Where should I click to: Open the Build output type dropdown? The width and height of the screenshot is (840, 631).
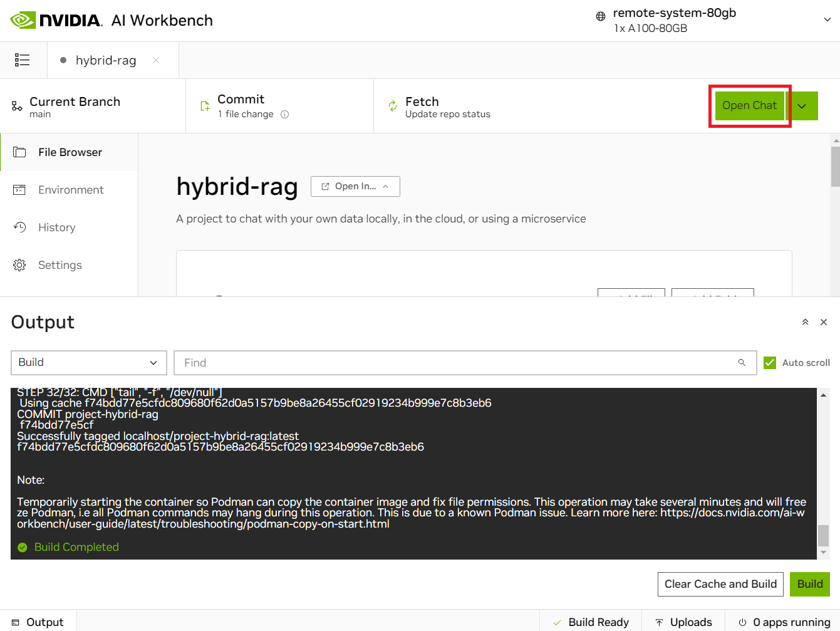[89, 363]
